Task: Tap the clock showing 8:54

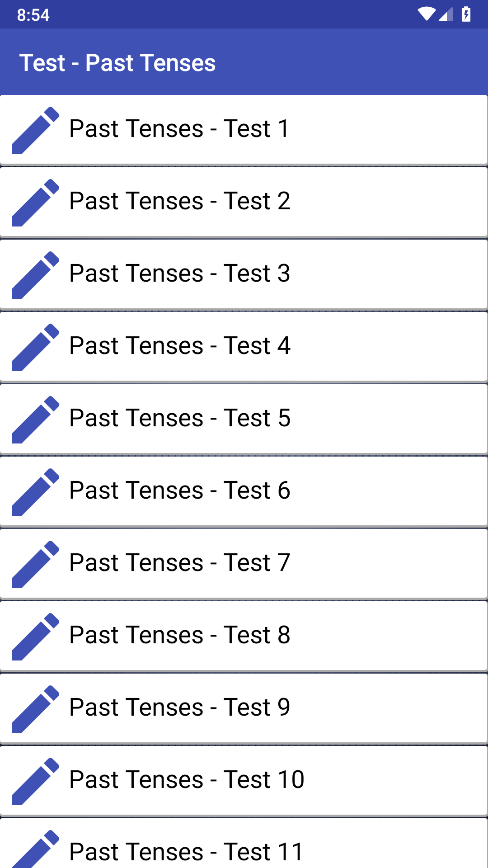Action: pyautogui.click(x=33, y=15)
